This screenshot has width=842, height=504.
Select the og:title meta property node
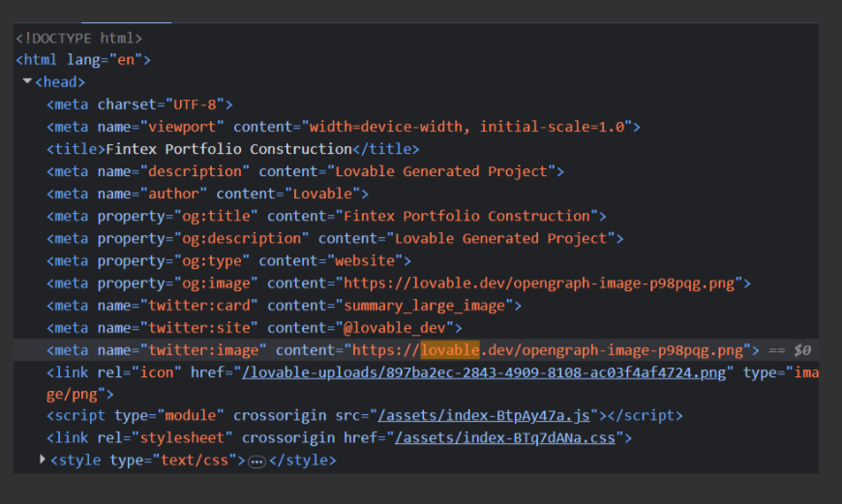(x=326, y=216)
